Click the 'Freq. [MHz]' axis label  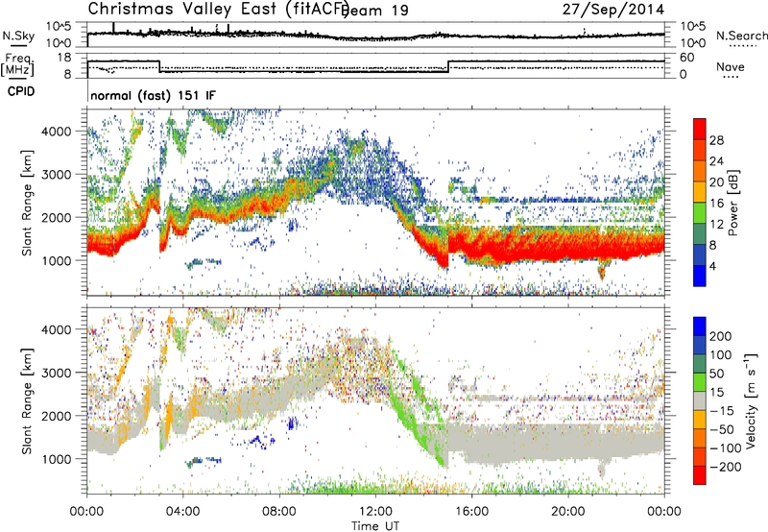18,64
